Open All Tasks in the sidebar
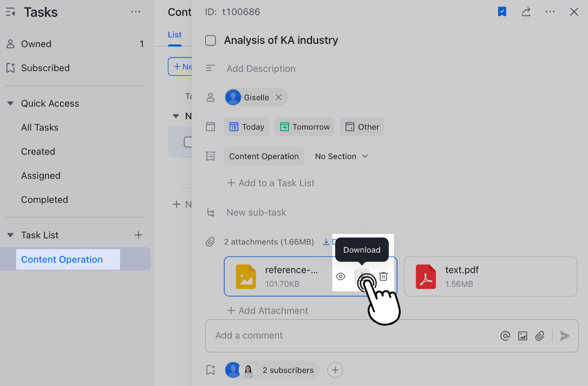The height and width of the screenshot is (386, 588). [x=40, y=127]
